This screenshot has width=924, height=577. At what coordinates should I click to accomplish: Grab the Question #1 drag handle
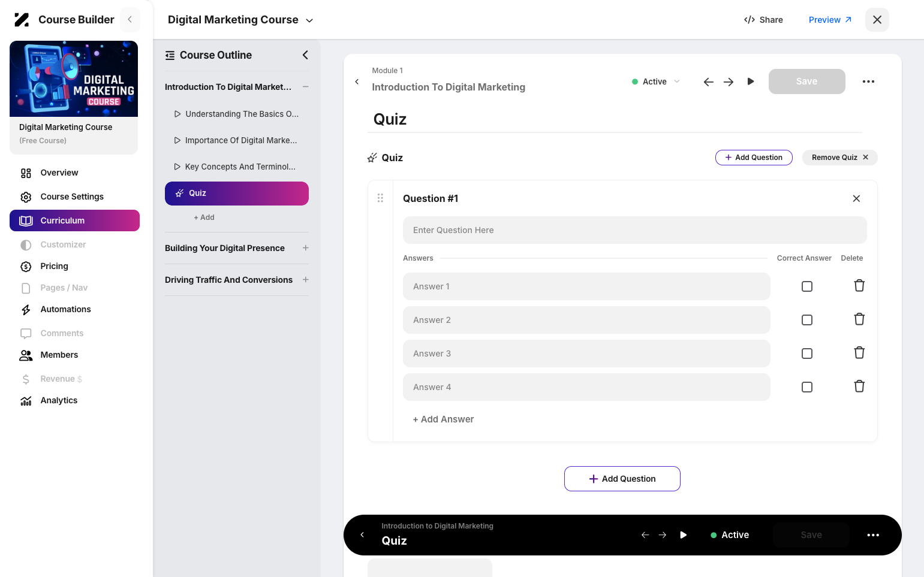(x=380, y=198)
